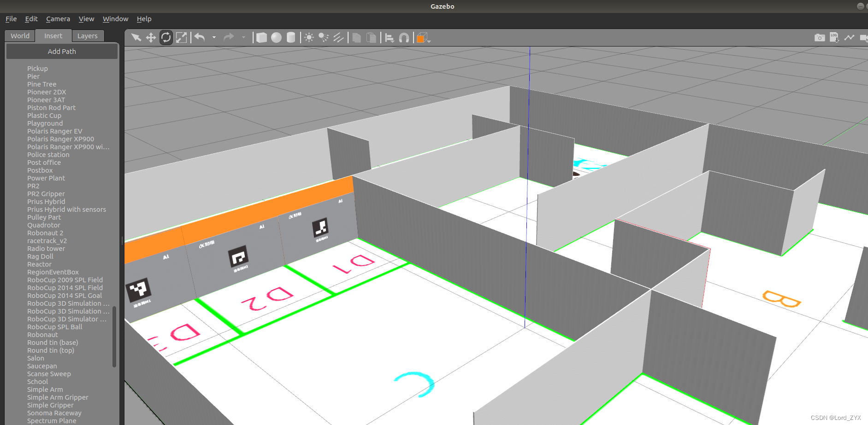Insert a sphere shape
The width and height of the screenshot is (868, 425).
pyautogui.click(x=276, y=37)
